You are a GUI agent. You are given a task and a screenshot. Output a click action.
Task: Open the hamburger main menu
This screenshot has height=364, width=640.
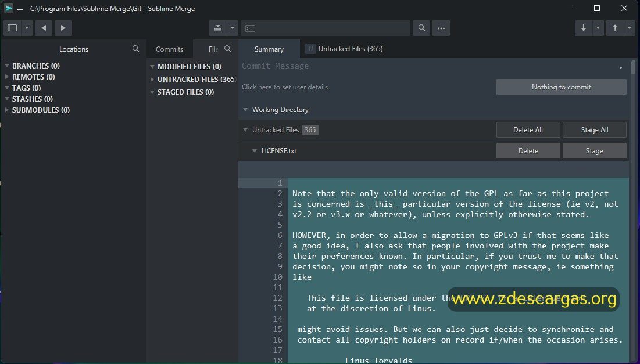20,8
